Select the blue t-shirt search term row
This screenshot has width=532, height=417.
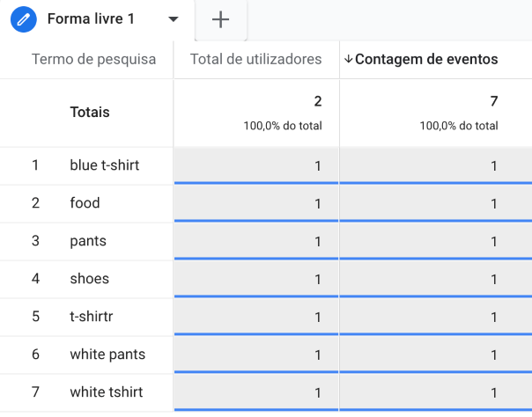tap(104, 165)
